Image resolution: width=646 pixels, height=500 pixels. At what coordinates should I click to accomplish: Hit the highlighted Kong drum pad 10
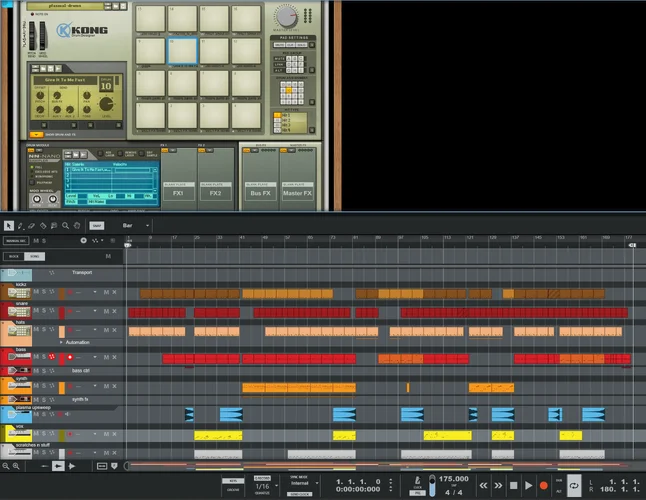[182, 50]
